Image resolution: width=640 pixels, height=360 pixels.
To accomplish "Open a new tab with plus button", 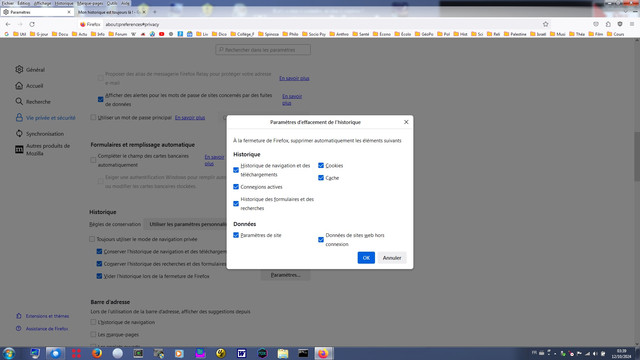I will (154, 12).
